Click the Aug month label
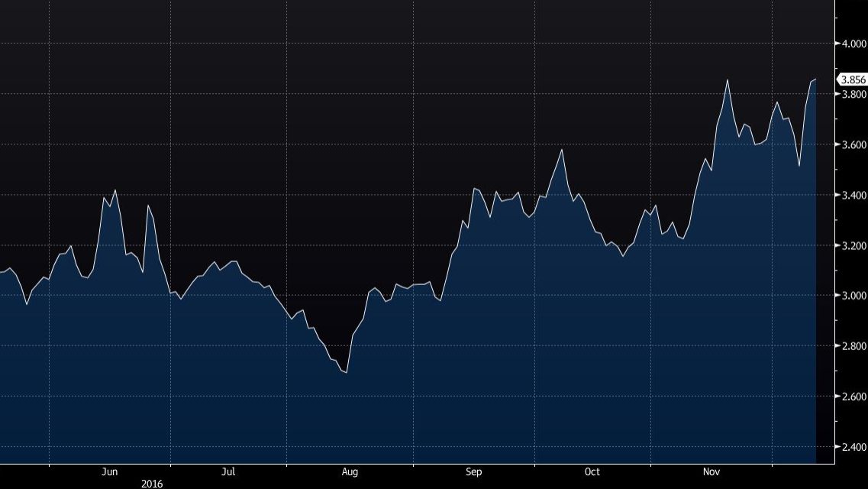 pyautogui.click(x=350, y=472)
